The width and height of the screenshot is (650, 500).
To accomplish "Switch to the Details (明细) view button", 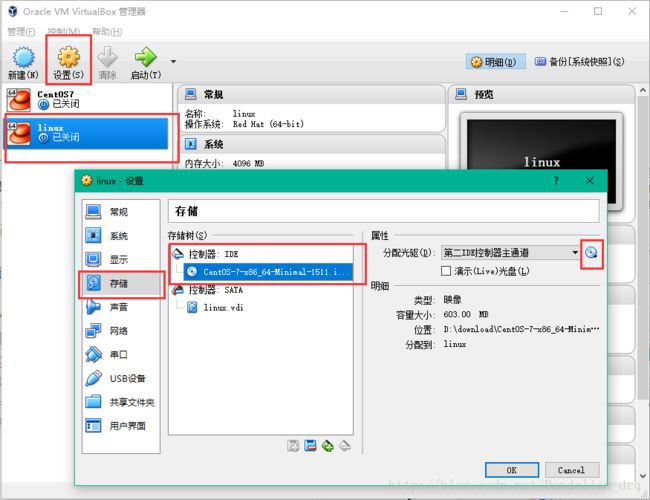I will pos(495,62).
